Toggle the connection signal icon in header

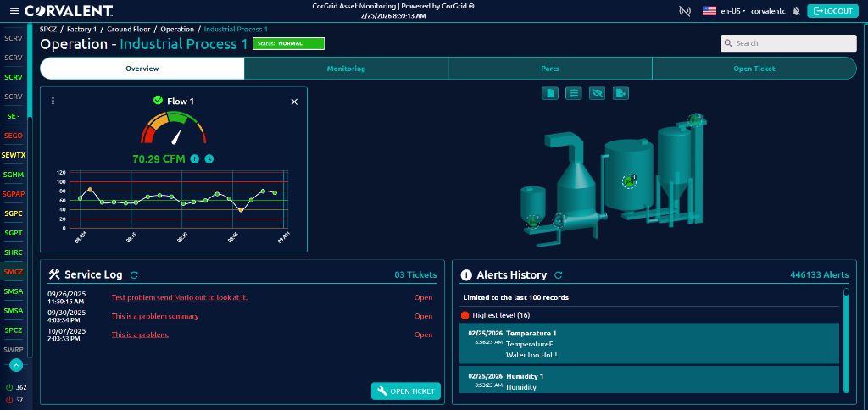pos(685,11)
